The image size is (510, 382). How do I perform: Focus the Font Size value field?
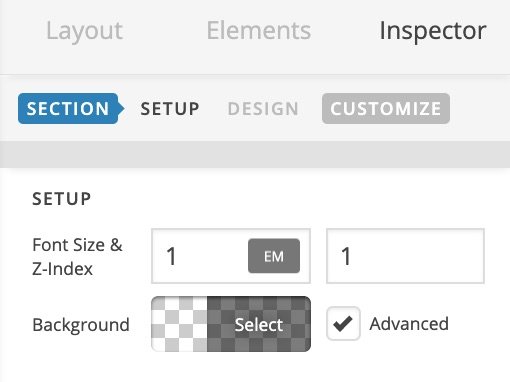tap(200, 256)
